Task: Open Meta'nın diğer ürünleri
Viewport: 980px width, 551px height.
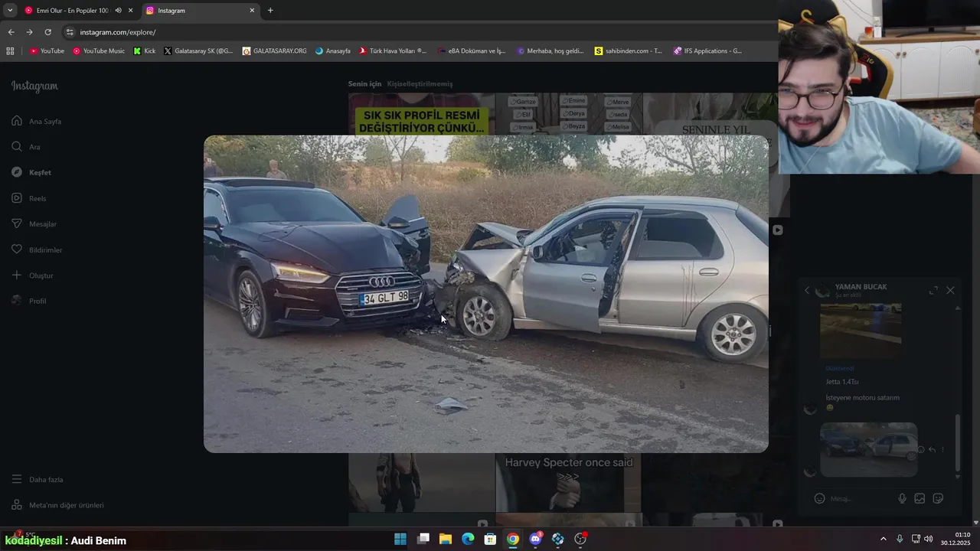Action: pos(57,505)
